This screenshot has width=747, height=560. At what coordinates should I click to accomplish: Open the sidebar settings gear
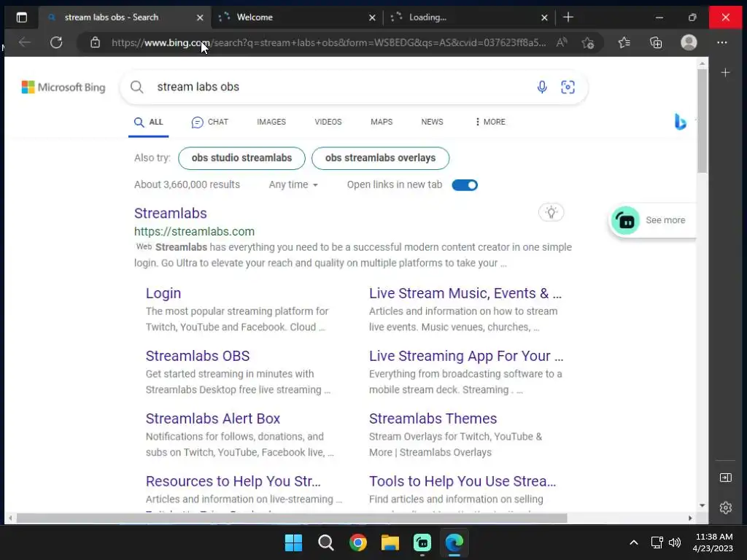click(725, 507)
